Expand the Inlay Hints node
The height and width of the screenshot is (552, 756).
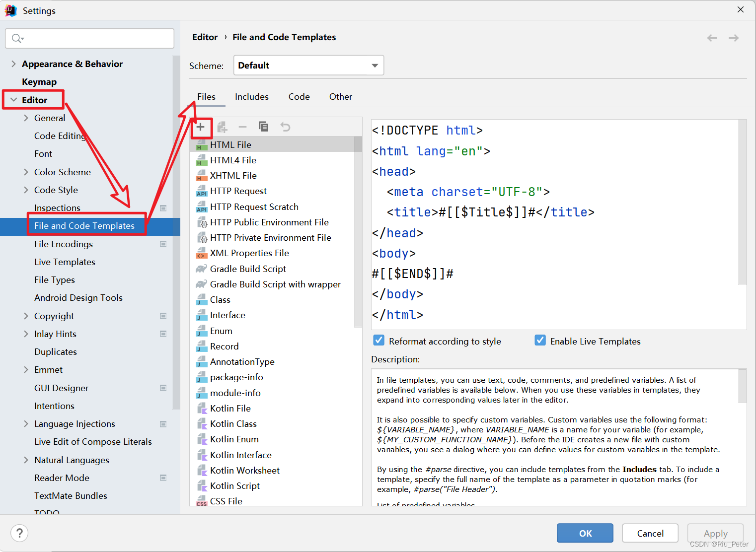(26, 334)
